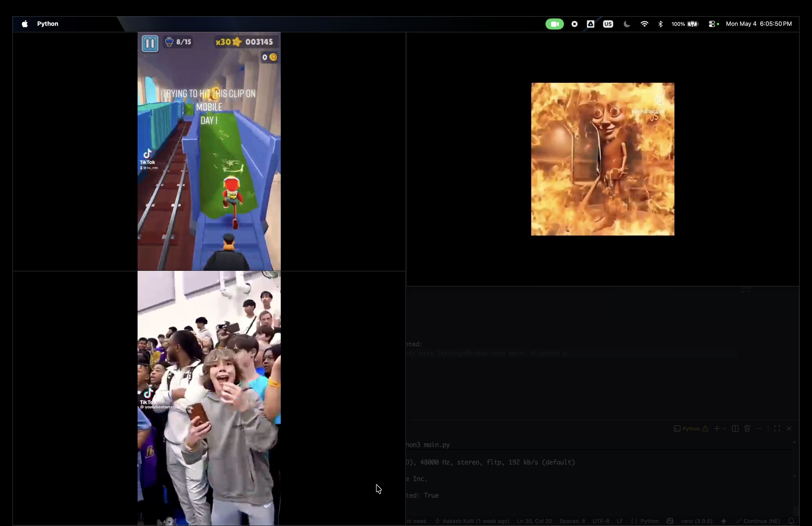Click the '48000 Hz, stereo' terminal output line
The image size is (812, 526).
490,462
